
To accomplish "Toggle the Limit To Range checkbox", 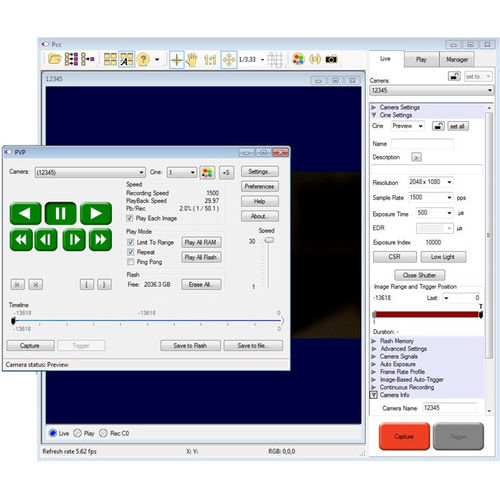I will click(131, 242).
